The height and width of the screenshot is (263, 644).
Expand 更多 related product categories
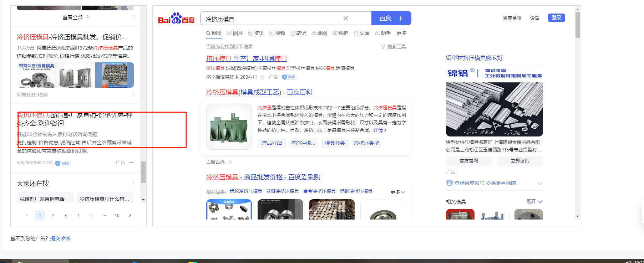398,192
